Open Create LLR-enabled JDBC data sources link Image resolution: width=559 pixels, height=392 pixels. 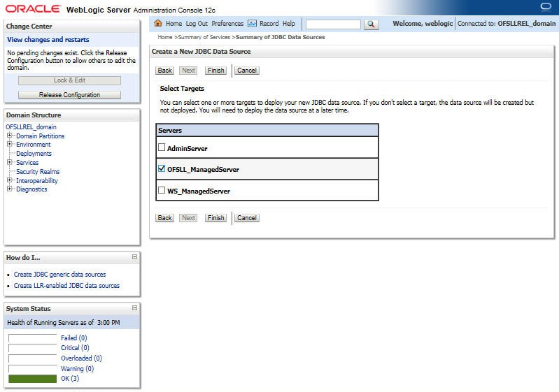(x=66, y=286)
